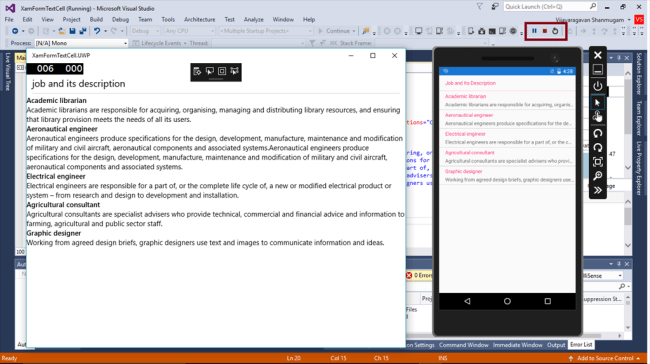Image resolution: width=650 pixels, height=364 pixels.
Task: Stop debugging with the red square button
Action: click(545, 31)
